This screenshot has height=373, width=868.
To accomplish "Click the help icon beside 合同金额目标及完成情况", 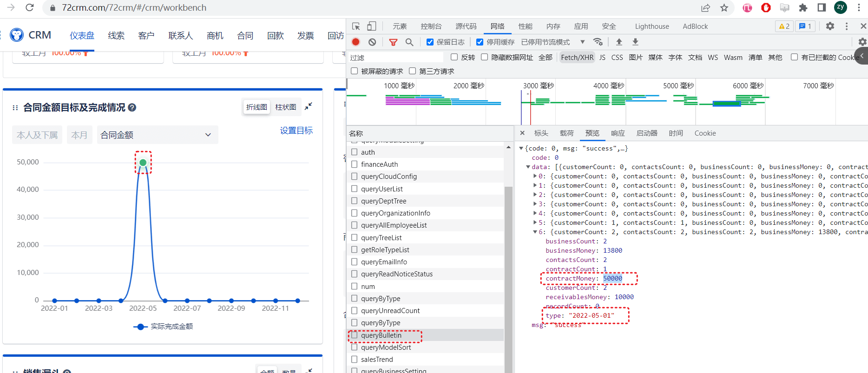I will (132, 107).
